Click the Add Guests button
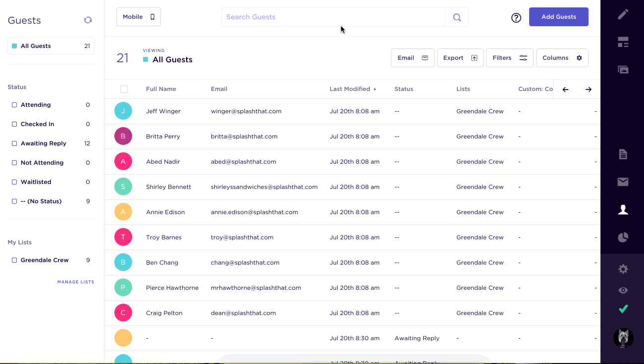The height and width of the screenshot is (364, 644). point(559,17)
